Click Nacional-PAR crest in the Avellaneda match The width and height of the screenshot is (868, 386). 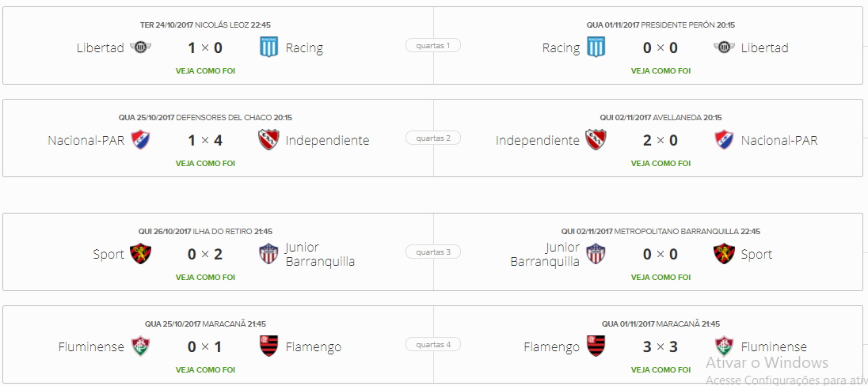[x=725, y=141]
